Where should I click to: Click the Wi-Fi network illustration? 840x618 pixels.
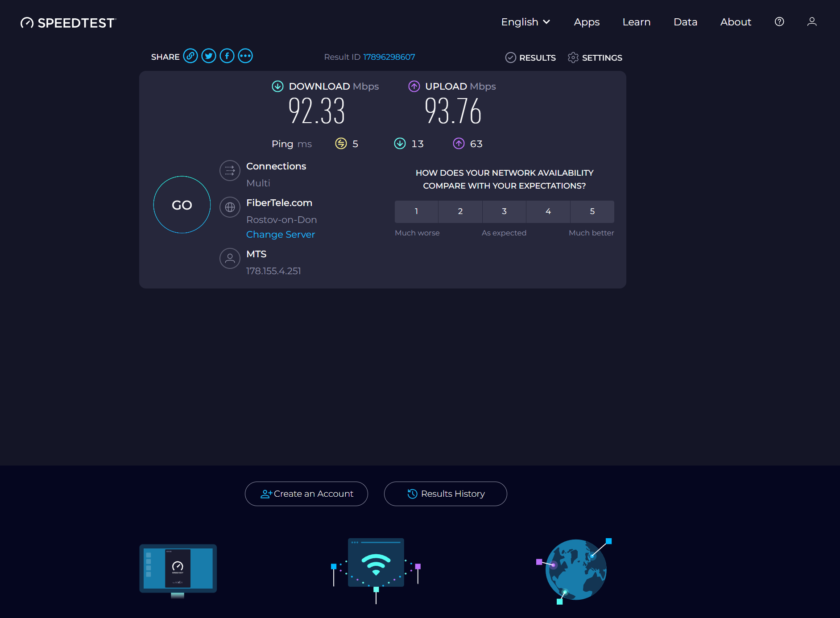tap(376, 570)
